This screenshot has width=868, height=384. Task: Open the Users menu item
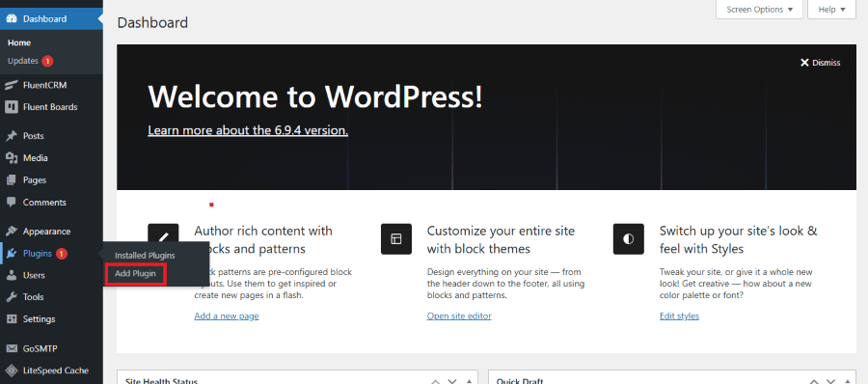34,275
